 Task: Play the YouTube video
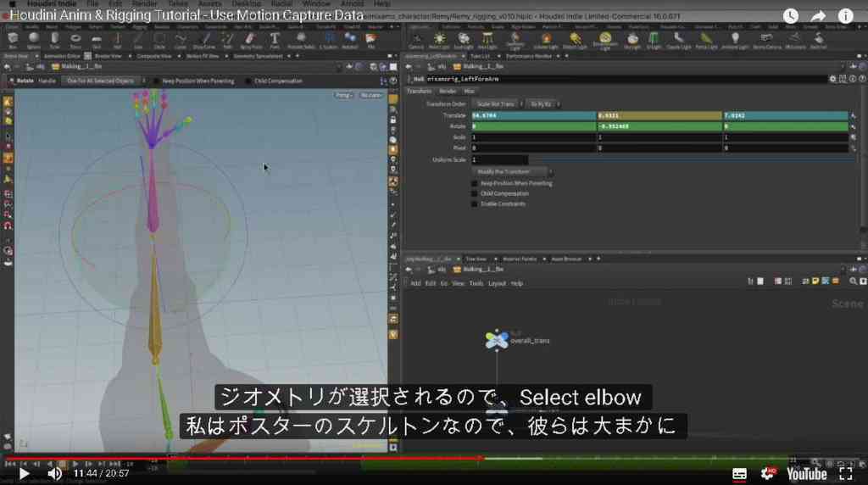24,474
